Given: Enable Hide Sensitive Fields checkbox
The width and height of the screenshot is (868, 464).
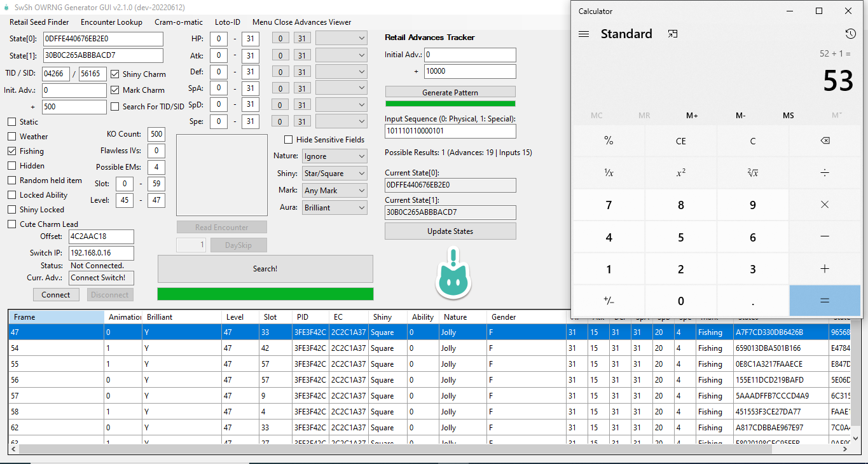Looking at the screenshot, I should point(289,140).
